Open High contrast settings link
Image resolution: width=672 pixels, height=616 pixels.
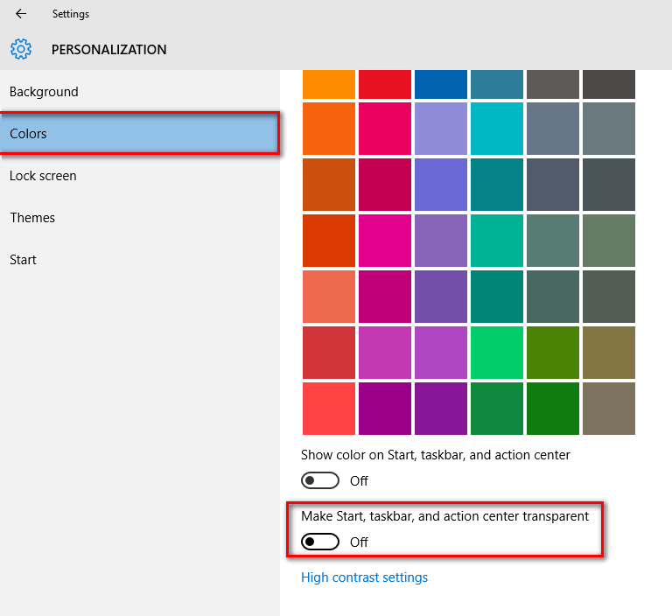coord(364,577)
